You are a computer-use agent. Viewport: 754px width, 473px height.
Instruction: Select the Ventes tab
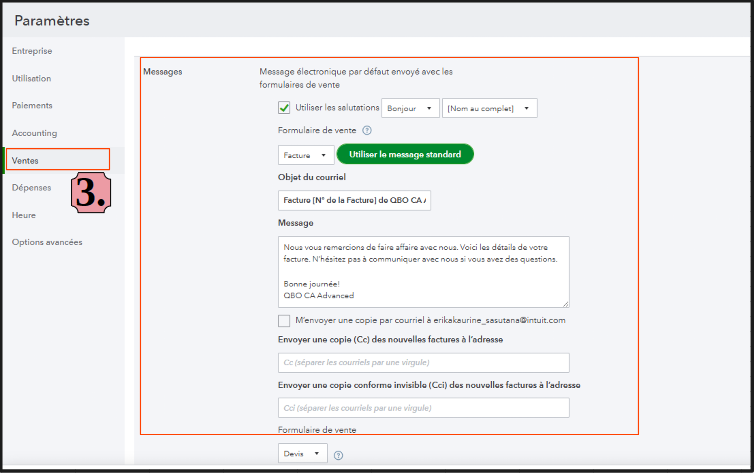[x=26, y=160]
